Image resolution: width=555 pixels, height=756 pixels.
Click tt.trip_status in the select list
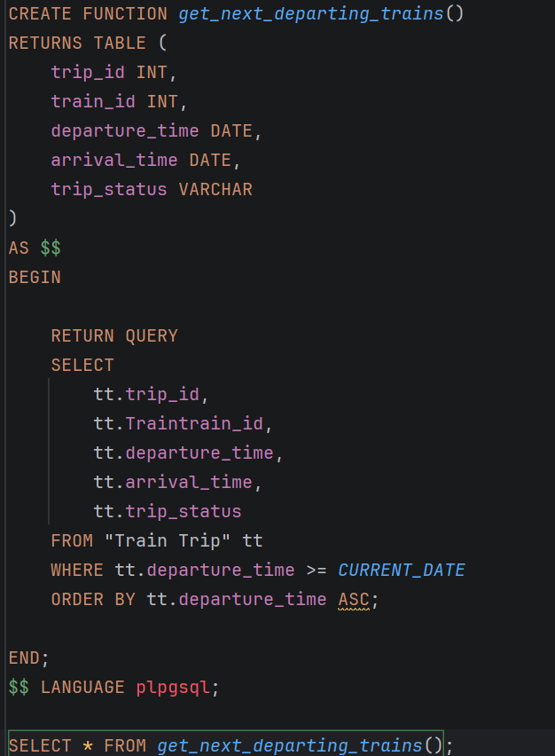click(x=168, y=512)
